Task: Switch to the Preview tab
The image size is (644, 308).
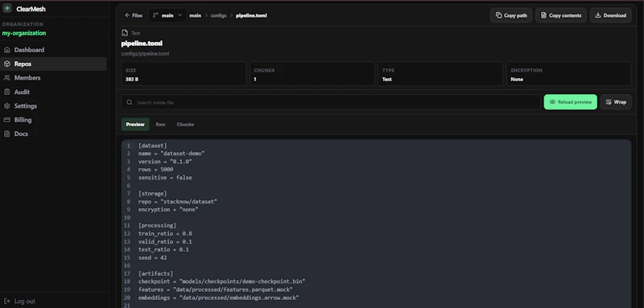Action: (135, 125)
